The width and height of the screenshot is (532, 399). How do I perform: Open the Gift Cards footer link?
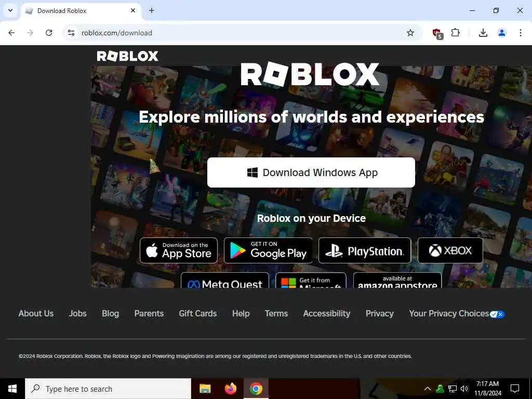click(198, 313)
